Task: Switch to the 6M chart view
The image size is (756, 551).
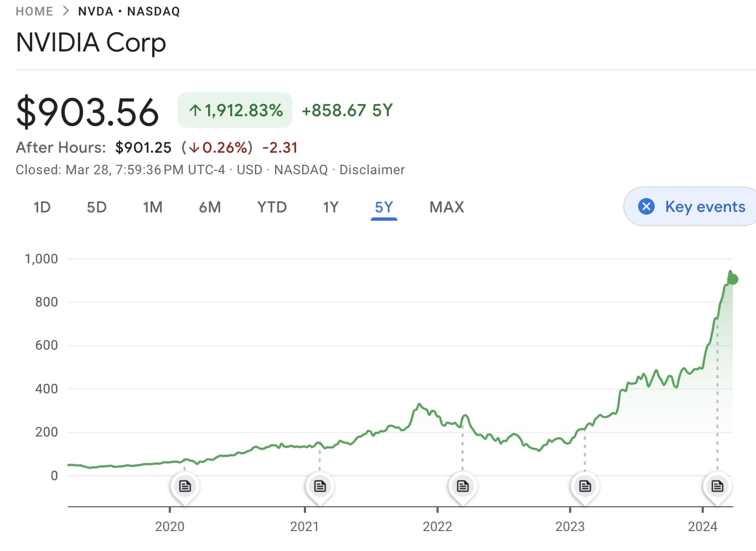Action: pos(210,207)
